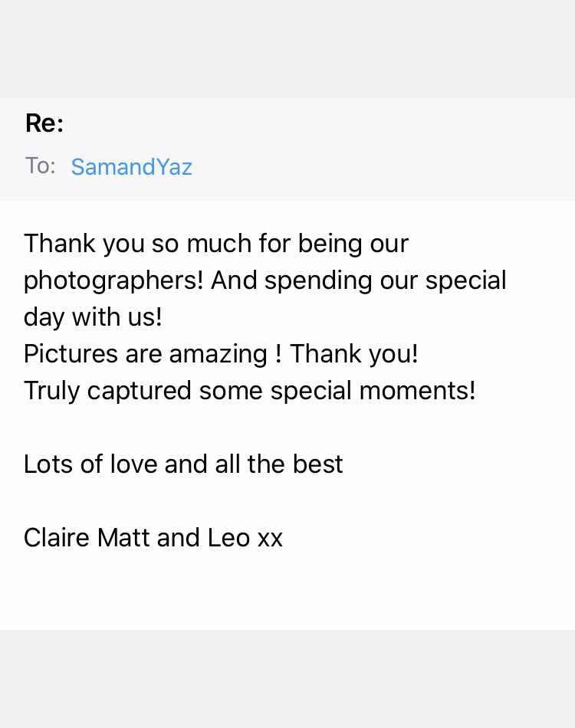The width and height of the screenshot is (575, 728).
Task: Click the name 'Matt' in the signature
Action: click(x=123, y=538)
